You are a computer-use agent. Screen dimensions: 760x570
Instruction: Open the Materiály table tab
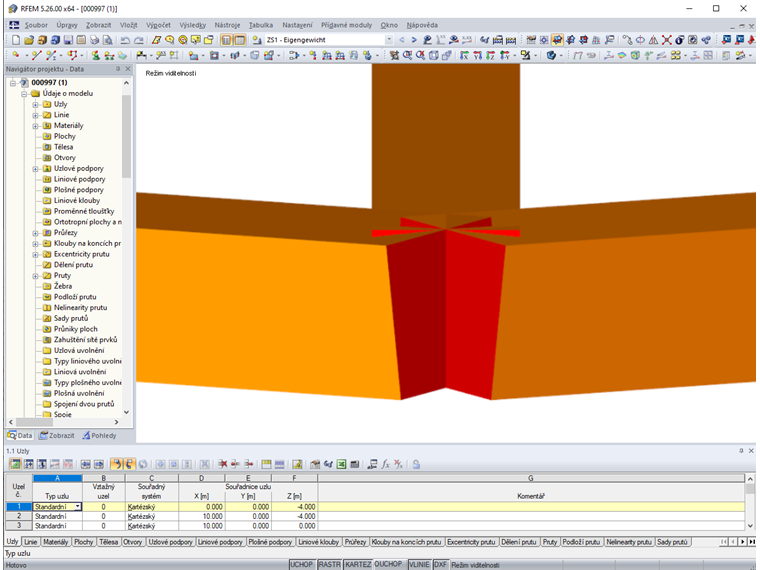55,542
